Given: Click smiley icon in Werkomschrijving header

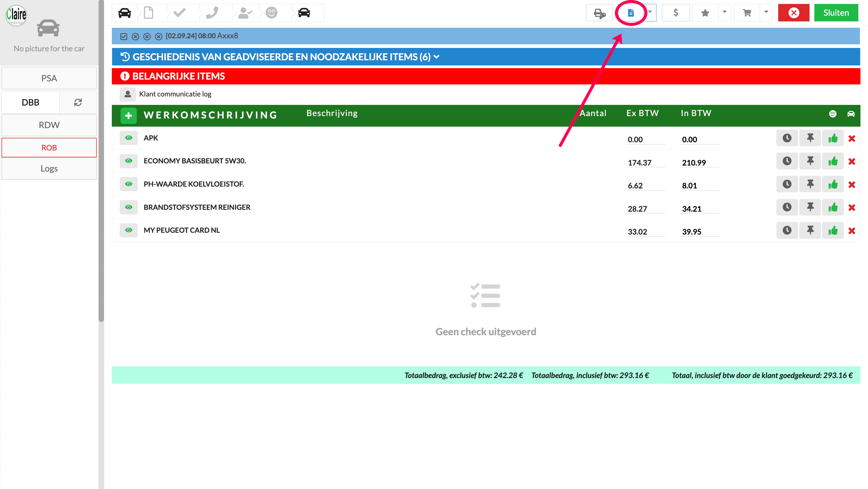Looking at the screenshot, I should coord(833,114).
